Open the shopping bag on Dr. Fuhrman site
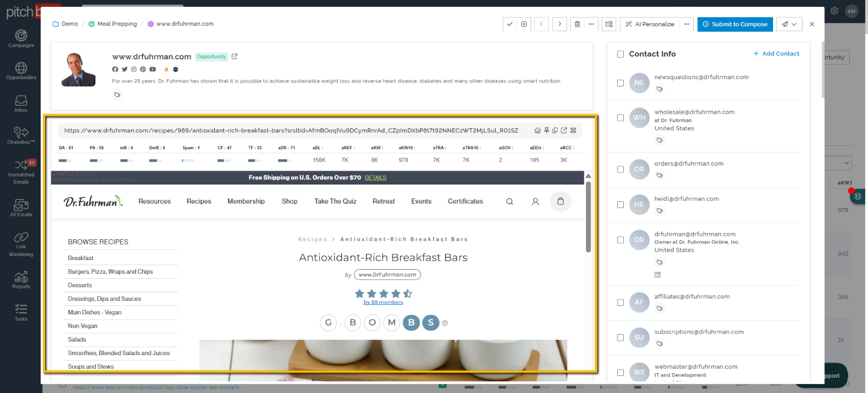The height and width of the screenshot is (393, 868). point(561,201)
